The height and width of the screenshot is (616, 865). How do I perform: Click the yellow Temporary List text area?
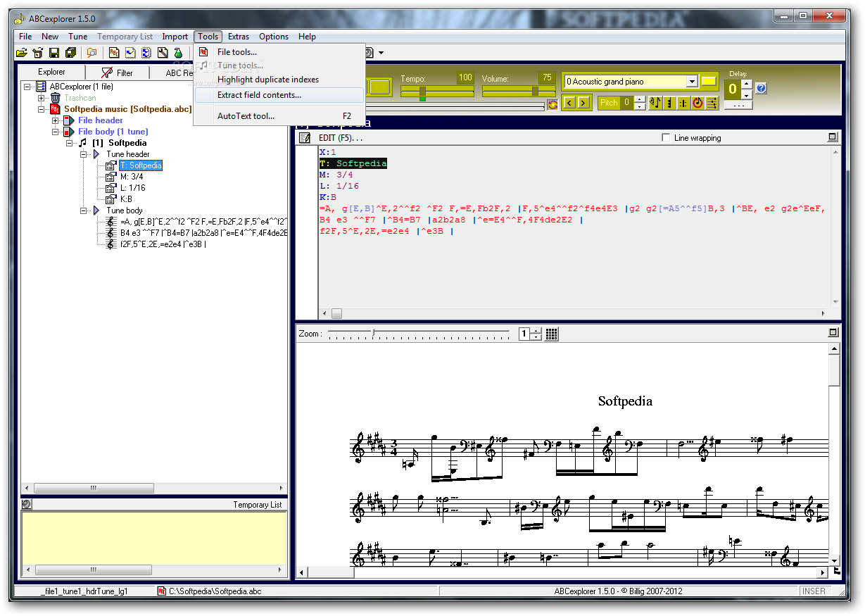pos(154,537)
